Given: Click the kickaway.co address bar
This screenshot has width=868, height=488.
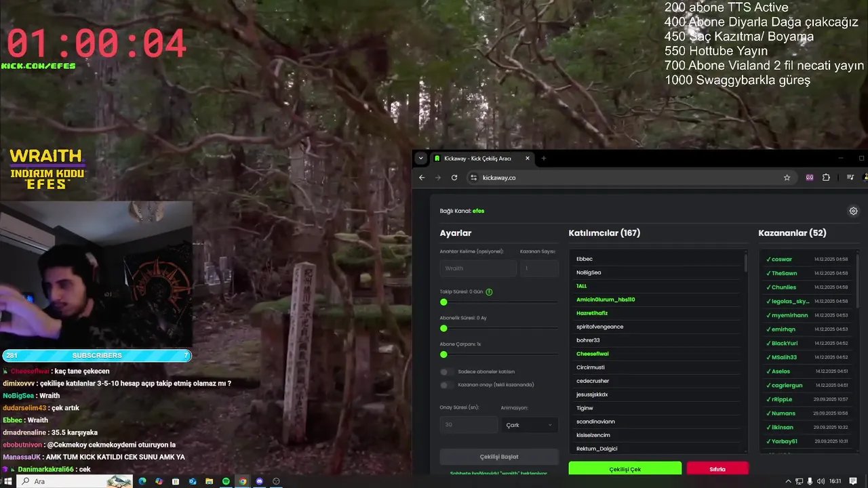Looking at the screenshot, I should pyautogui.click(x=631, y=178).
